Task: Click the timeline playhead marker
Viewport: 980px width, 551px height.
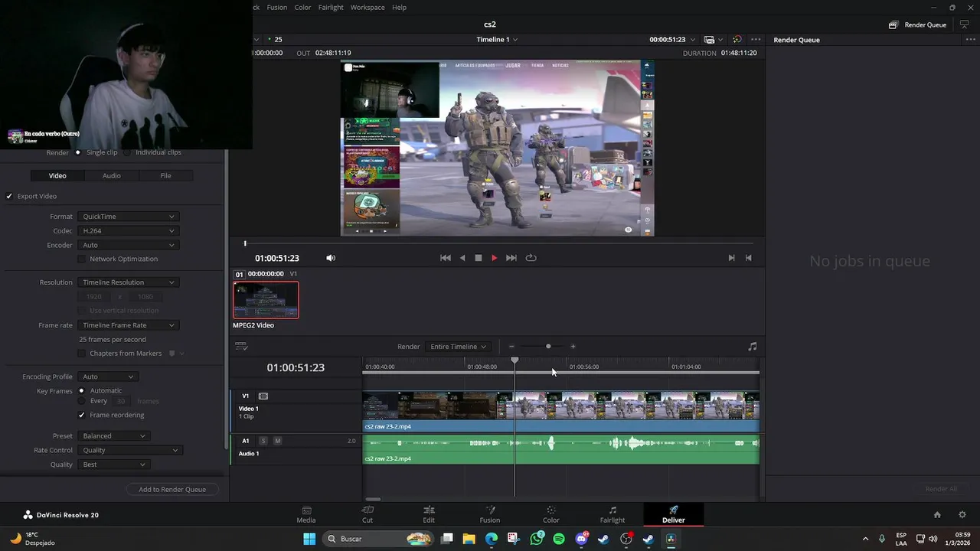Action: click(x=514, y=360)
